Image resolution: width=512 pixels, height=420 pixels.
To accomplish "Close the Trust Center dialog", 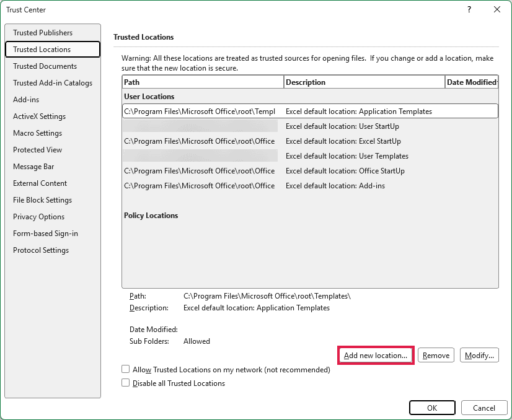I will pos(497,9).
